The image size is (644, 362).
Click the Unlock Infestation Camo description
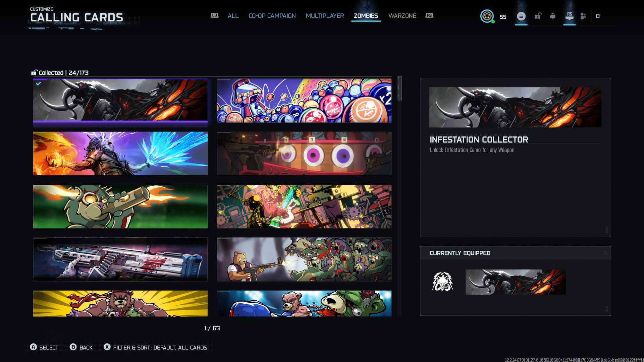(x=472, y=150)
